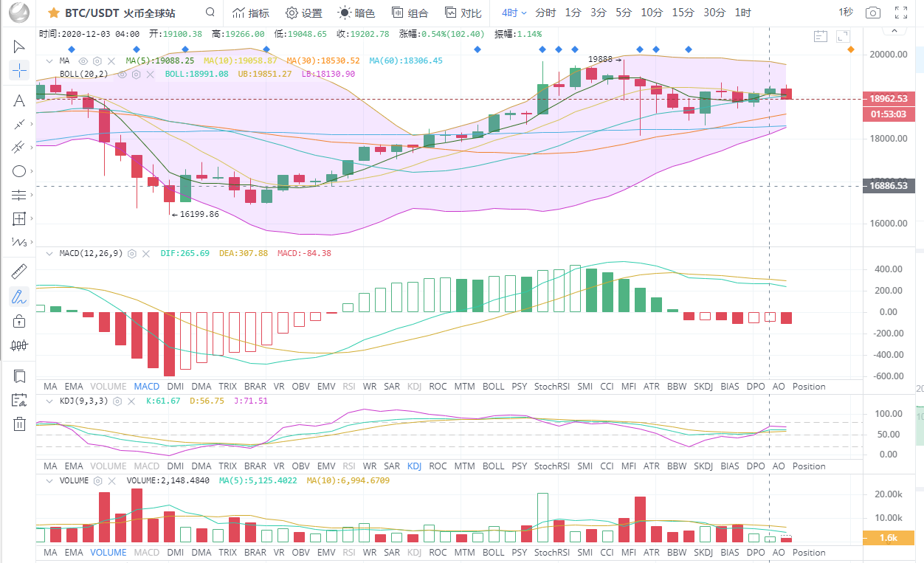Switch to 1时 timeframe
Screen dimensions: 924x563
(742, 13)
